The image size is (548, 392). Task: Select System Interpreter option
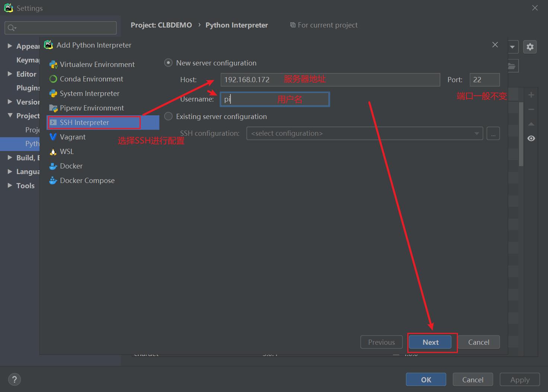(x=85, y=93)
